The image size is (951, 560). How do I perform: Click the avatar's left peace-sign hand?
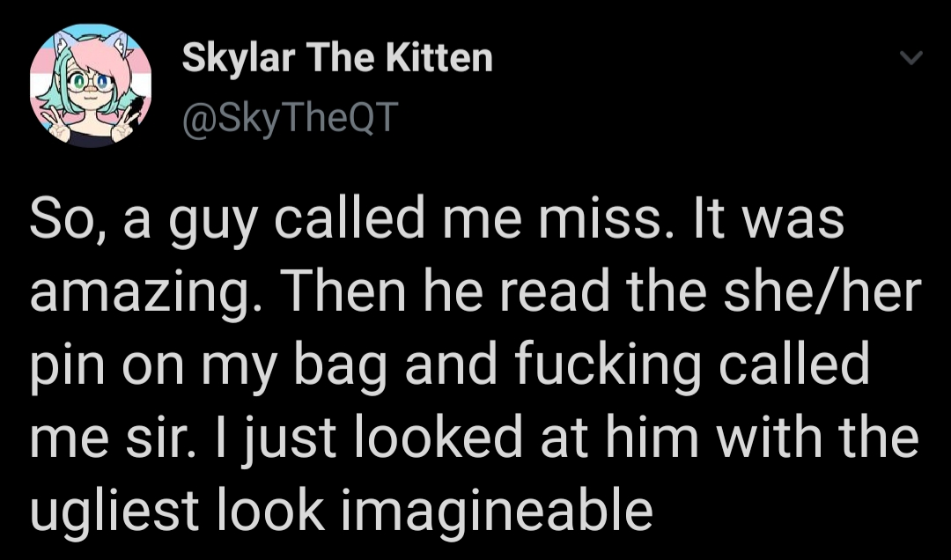tap(57, 125)
